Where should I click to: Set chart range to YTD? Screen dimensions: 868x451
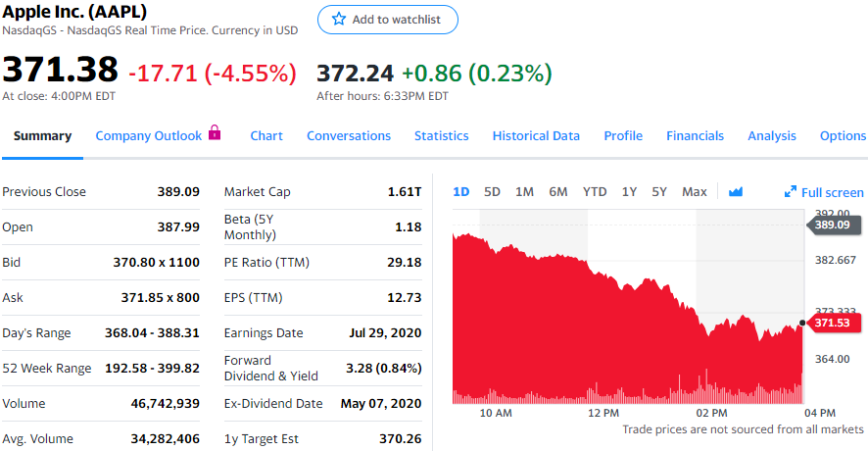pos(595,192)
